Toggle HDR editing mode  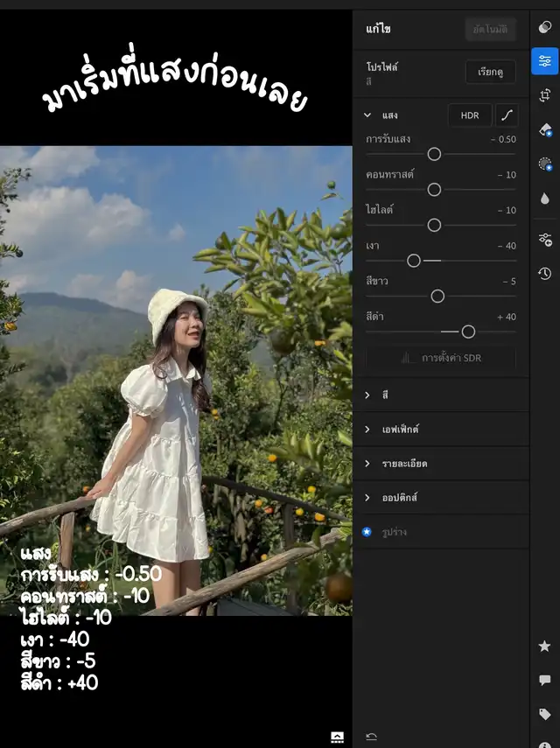[x=470, y=115]
